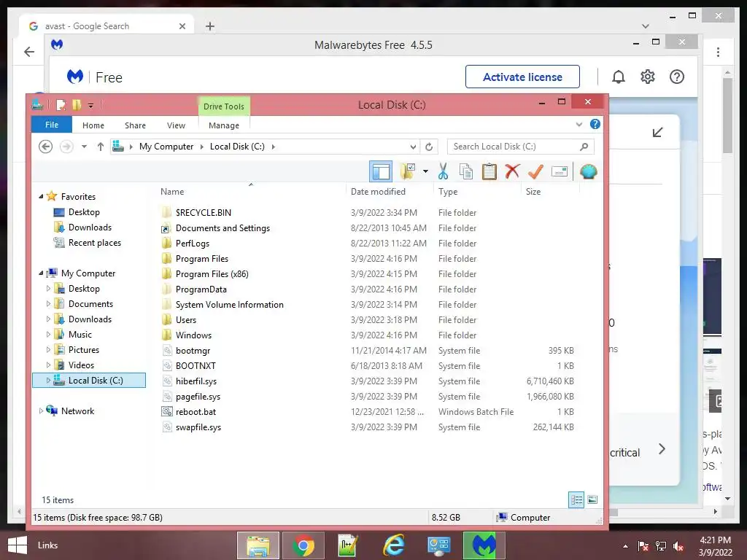
Task: Click the envelope Email icon in toolbar
Action: pos(560,171)
